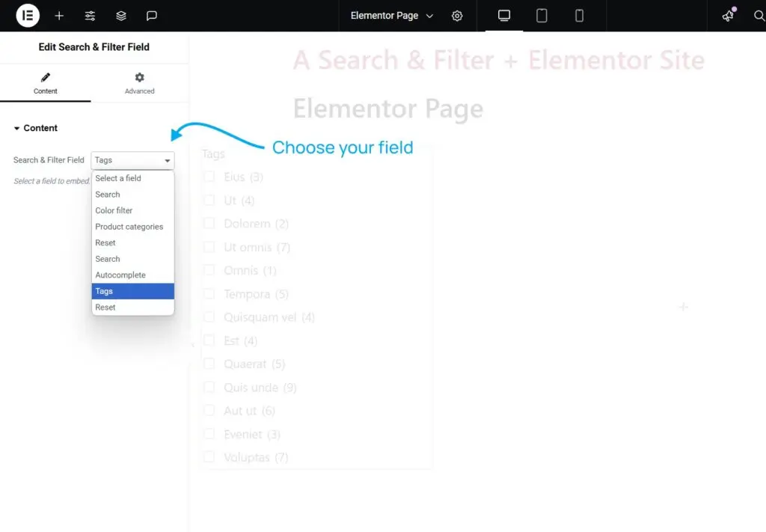Viewport: 766px width, 532px height.
Task: Check the Ut omnis (7) checkbox
Action: [x=209, y=247]
